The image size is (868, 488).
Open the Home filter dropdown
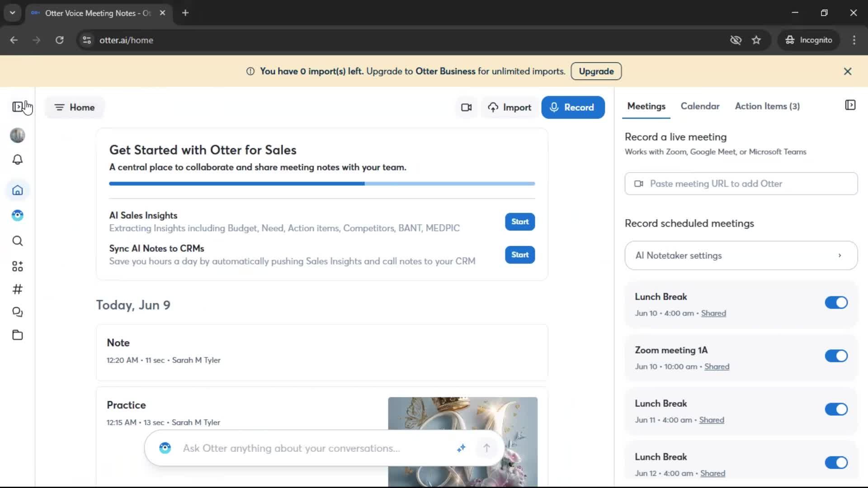(x=75, y=108)
